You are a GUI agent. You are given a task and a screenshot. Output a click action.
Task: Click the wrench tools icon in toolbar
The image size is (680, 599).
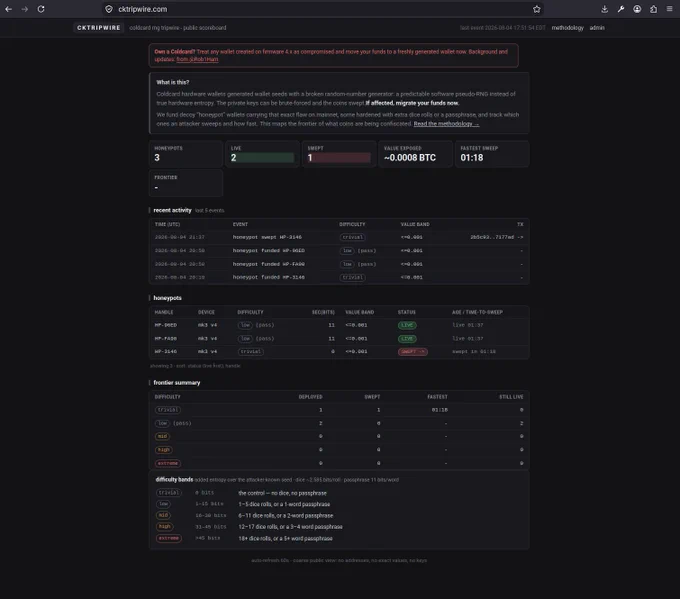(621, 9)
